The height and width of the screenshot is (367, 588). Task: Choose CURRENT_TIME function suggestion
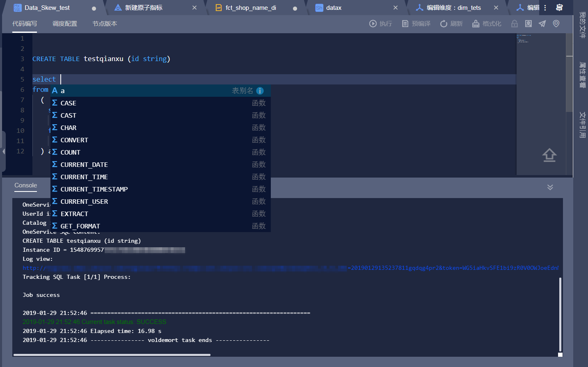tap(160, 177)
